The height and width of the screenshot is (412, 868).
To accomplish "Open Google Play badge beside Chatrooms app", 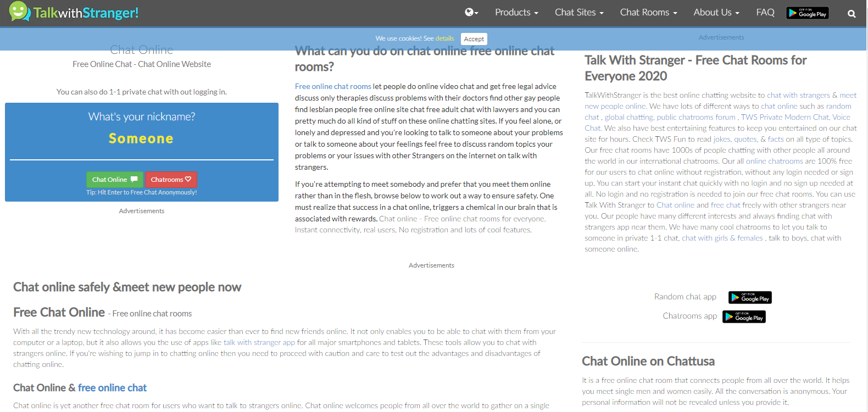I will 744,317.
